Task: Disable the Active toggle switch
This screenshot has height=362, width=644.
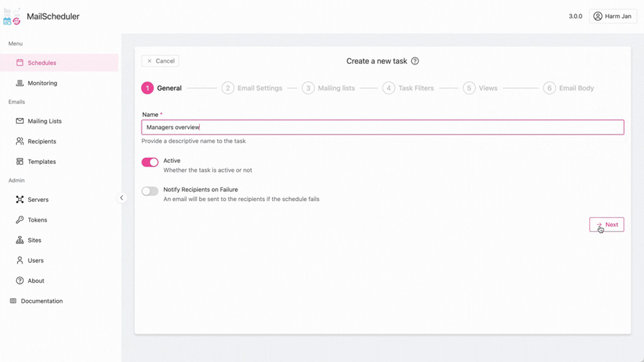Action: (x=150, y=162)
